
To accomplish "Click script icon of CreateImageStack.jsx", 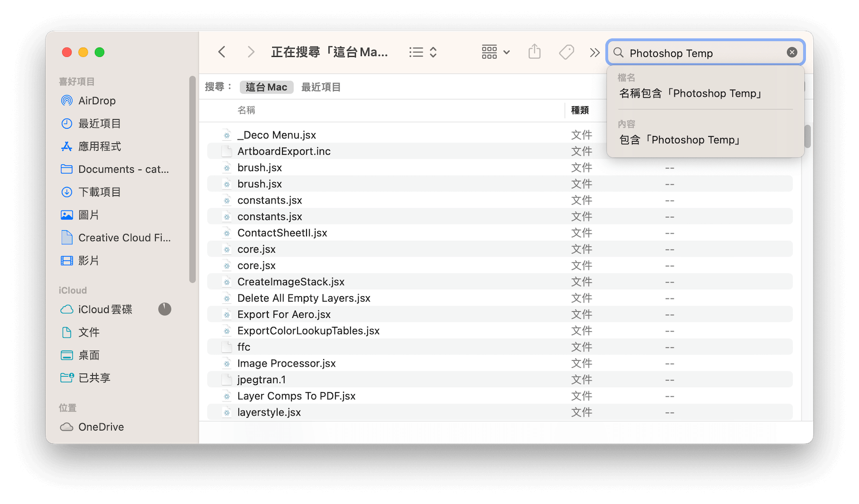I will [227, 282].
